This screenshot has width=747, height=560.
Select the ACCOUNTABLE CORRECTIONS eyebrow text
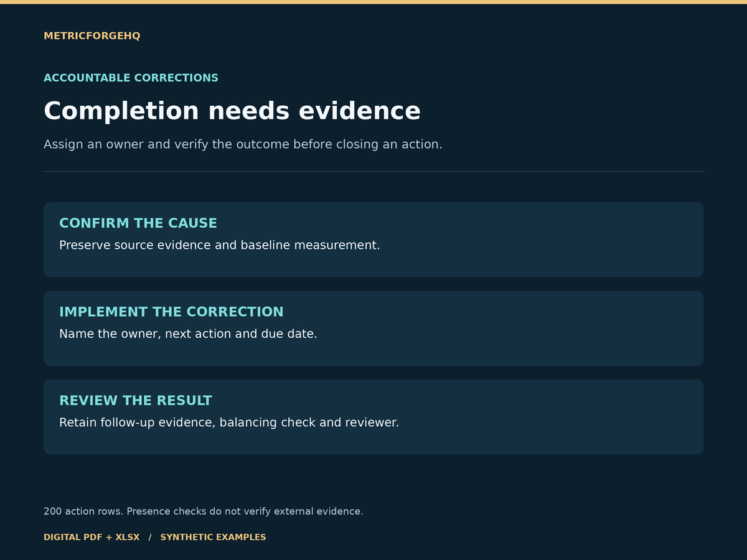point(131,78)
